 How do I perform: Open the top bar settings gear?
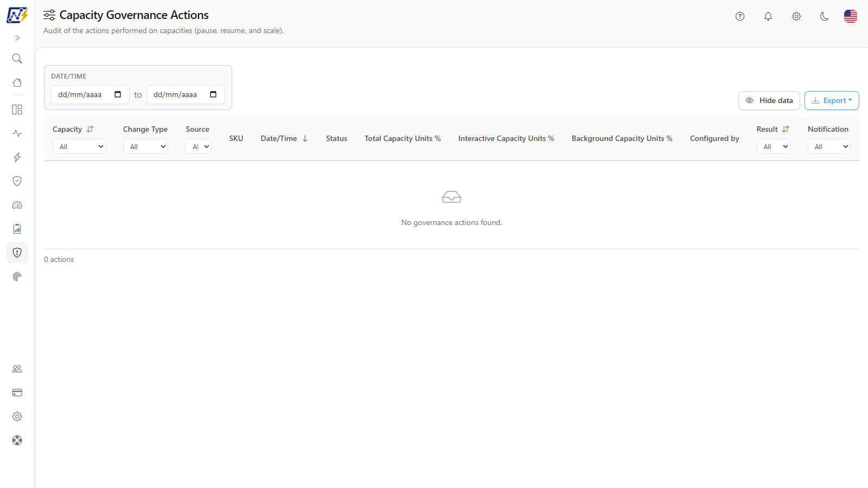(796, 16)
